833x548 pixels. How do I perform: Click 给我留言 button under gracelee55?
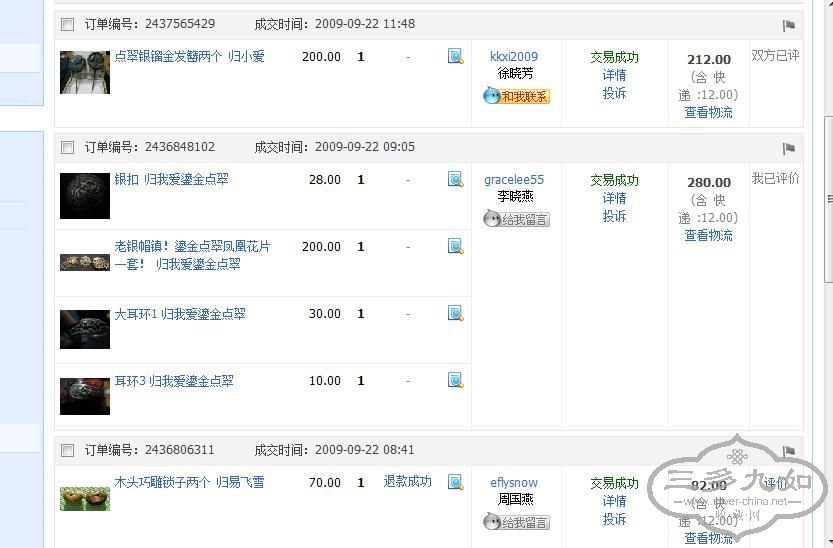516,219
